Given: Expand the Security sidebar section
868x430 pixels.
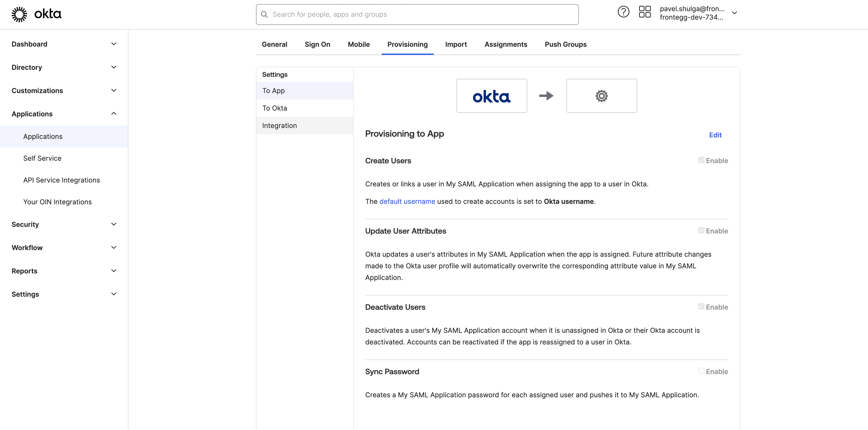Looking at the screenshot, I should point(64,225).
